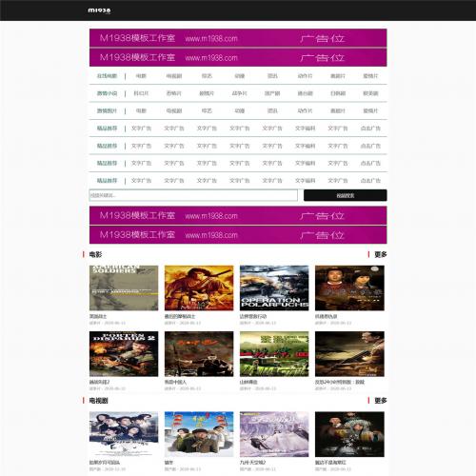The height and width of the screenshot is (476, 476).
Task: Select 动作片 in the 在线电影 row
Action: click(x=305, y=76)
